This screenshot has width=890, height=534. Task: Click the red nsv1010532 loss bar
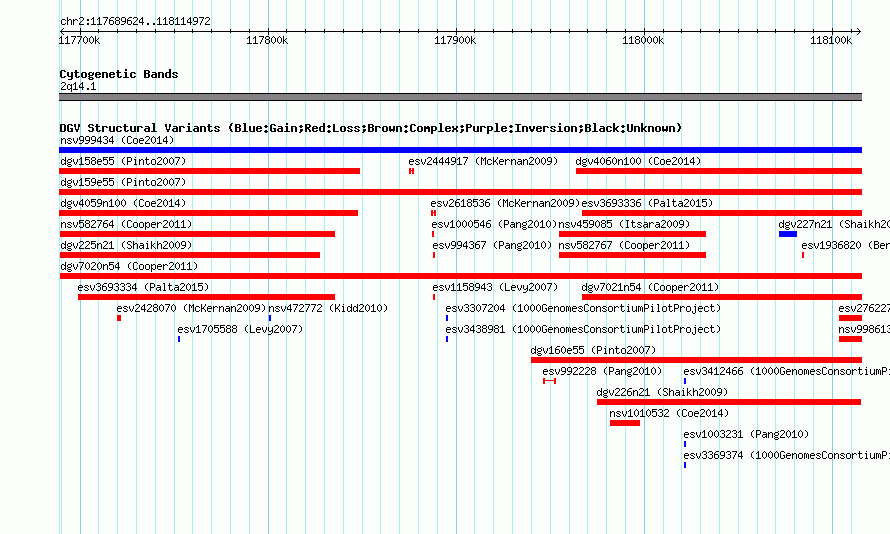point(625,423)
